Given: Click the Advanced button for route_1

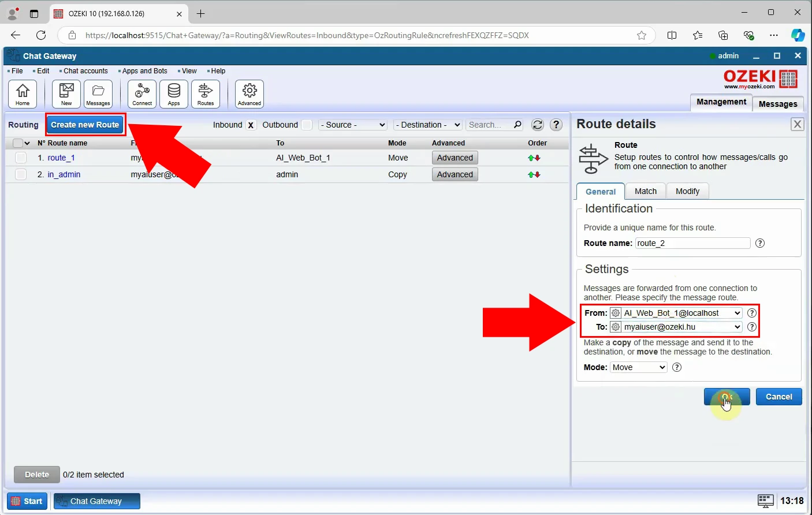Looking at the screenshot, I should 455,158.
